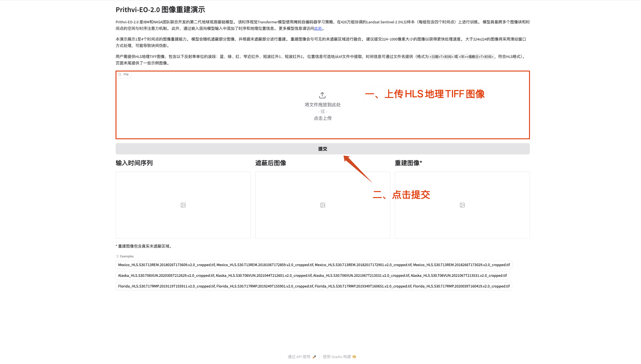641x364 pixels.
Task: Select the Florida HLS example row
Action: pyautogui.click(x=314, y=286)
